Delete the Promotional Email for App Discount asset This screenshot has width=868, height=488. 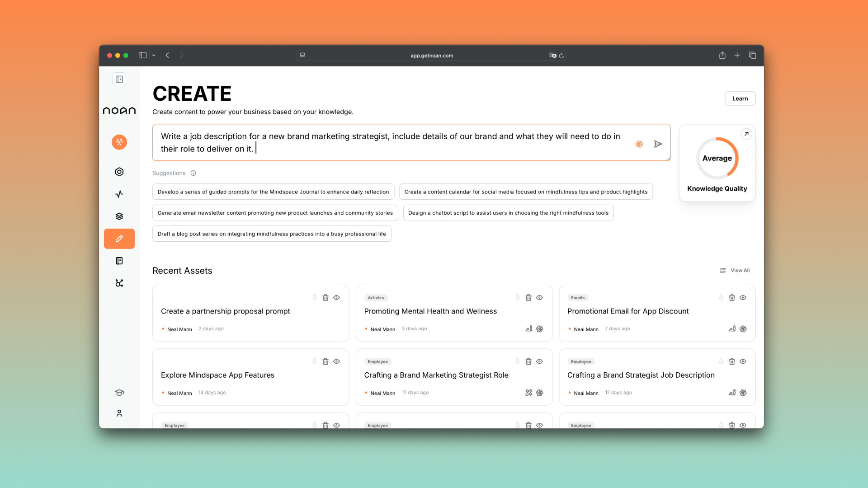(732, 297)
